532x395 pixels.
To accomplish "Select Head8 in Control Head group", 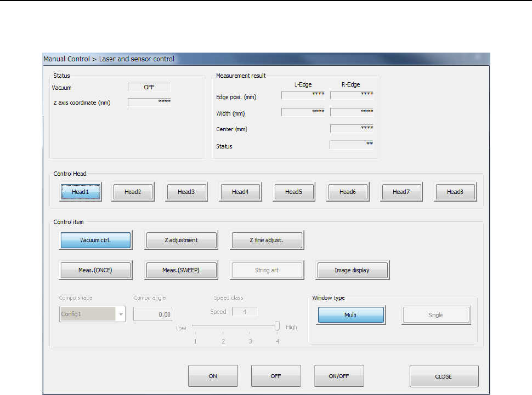I will (x=455, y=192).
